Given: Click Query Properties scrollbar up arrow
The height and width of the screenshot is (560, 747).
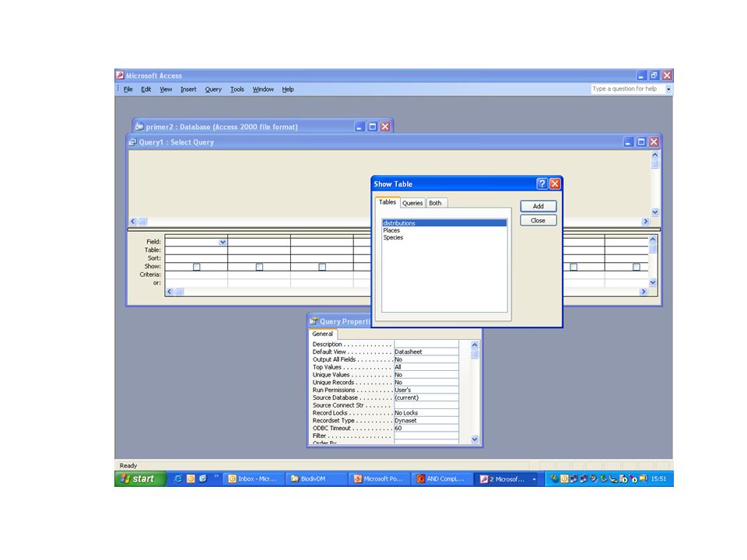Looking at the screenshot, I should [x=475, y=345].
